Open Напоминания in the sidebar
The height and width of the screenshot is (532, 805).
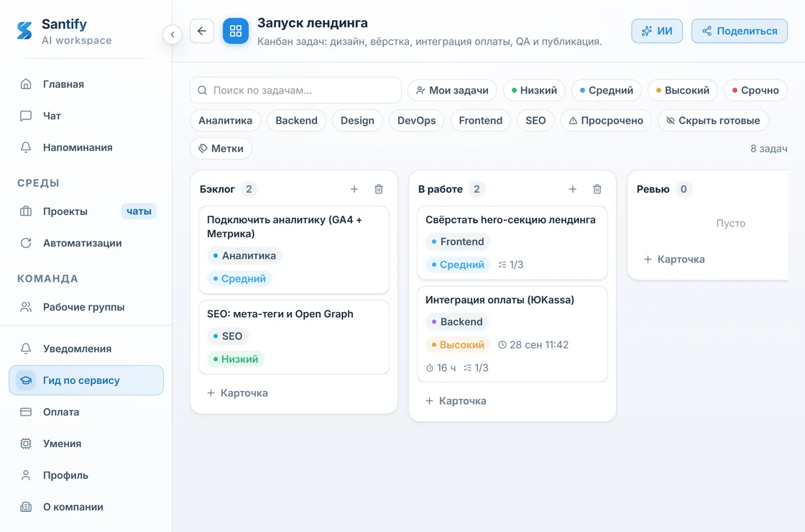coord(86,148)
